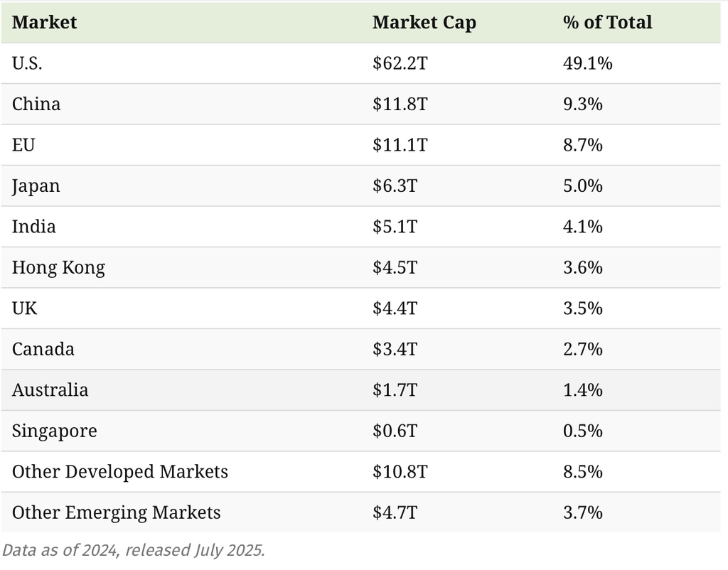
Task: Select the Other Developed Markets label
Action: 120,472
